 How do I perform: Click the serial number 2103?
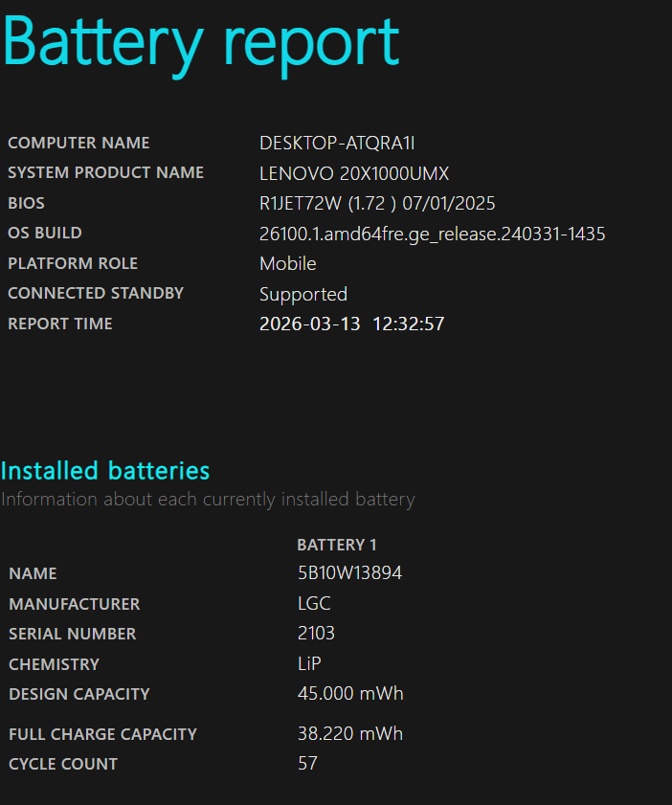click(x=316, y=635)
